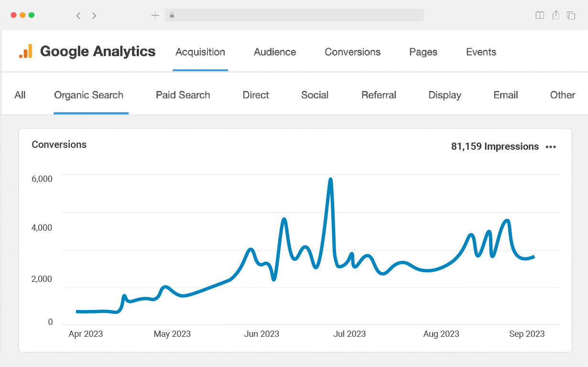The image size is (588, 367).
Task: Click the chart peak near Jul 2023
Action: coord(330,180)
